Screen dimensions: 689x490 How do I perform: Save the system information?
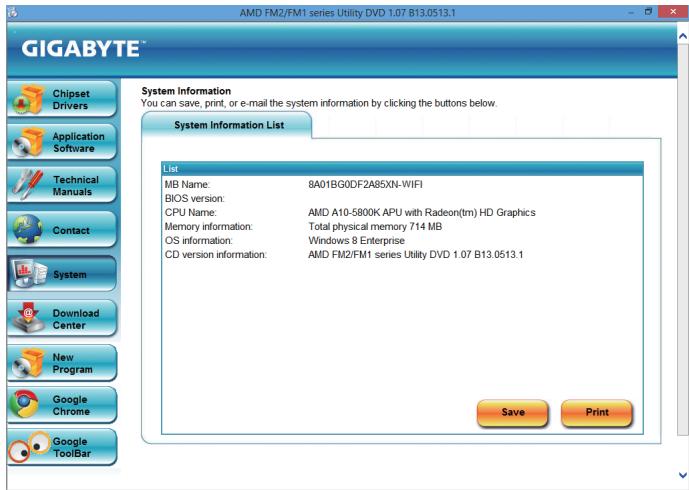click(513, 413)
